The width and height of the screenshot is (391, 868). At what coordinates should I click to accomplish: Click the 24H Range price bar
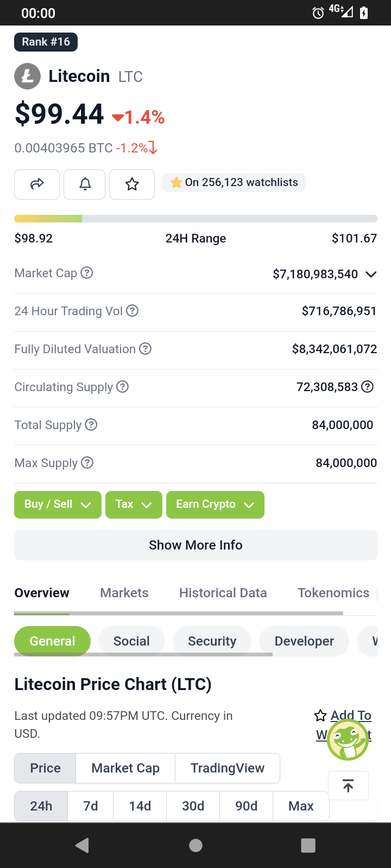click(x=195, y=219)
